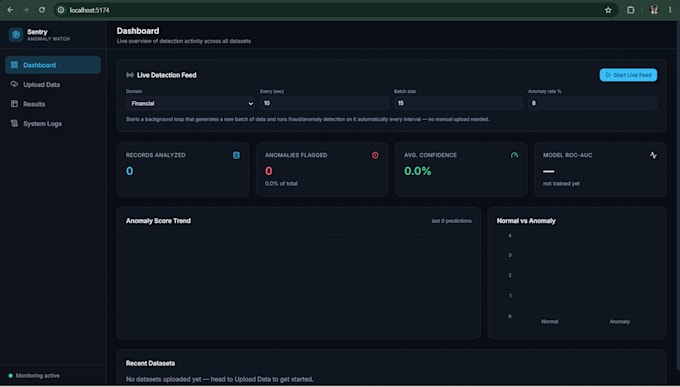Click the Avg. Confidence gauge icon
Image resolution: width=680 pixels, height=387 pixels.
(x=514, y=155)
